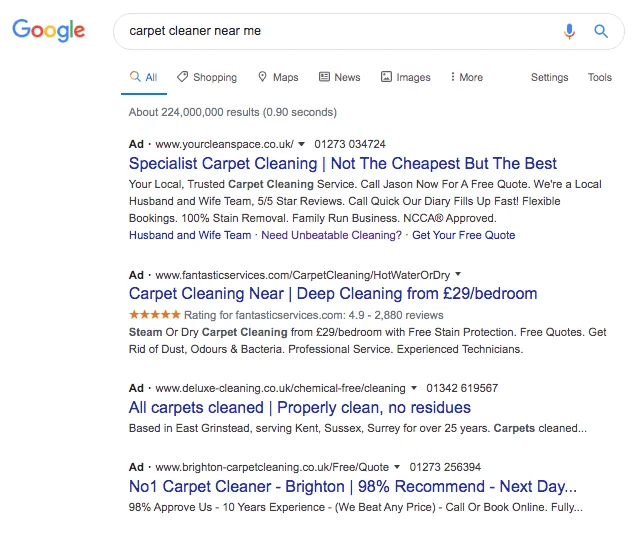Open the search Tools menu
The height and width of the screenshot is (534, 639).
pos(600,77)
